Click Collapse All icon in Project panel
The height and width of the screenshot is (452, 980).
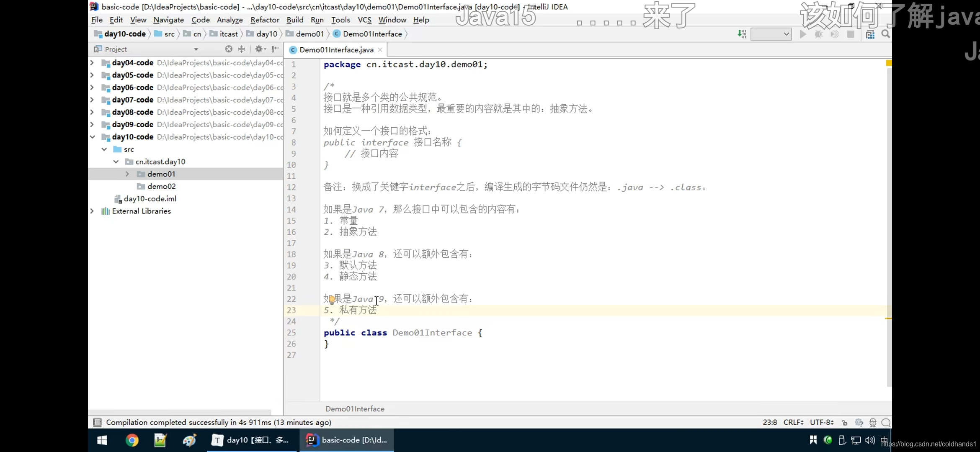click(242, 49)
